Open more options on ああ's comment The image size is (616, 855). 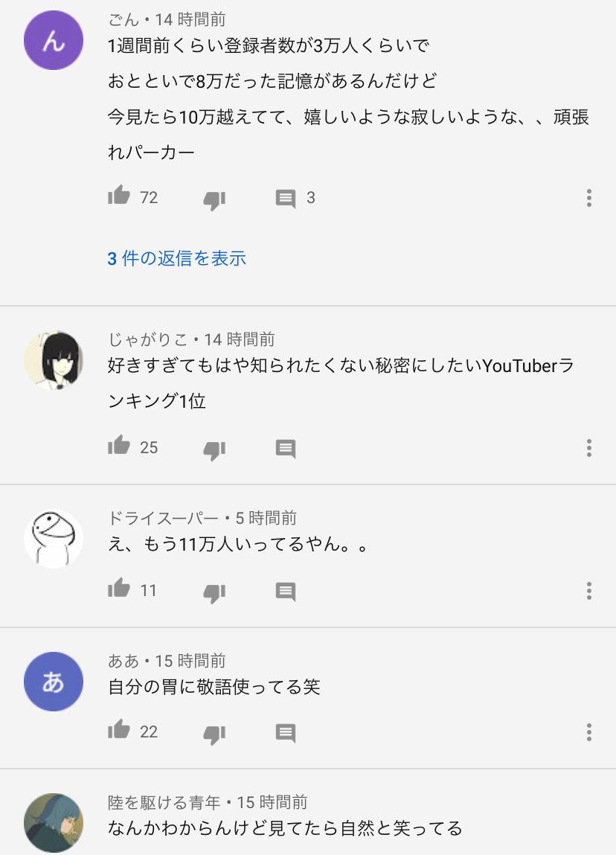pyautogui.click(x=588, y=731)
